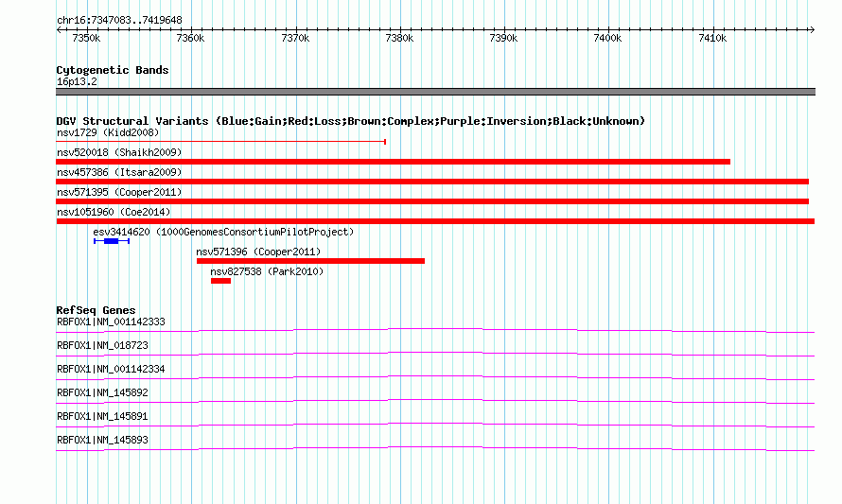842x504 pixels.
Task: Open nsv1051960 (Coe2014) variant label
Action: pos(114,212)
